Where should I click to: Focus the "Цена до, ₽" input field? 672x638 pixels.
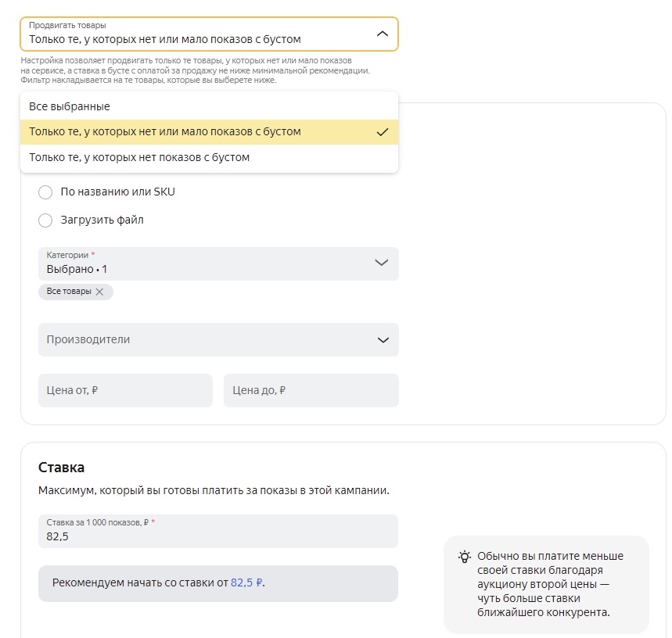point(311,390)
